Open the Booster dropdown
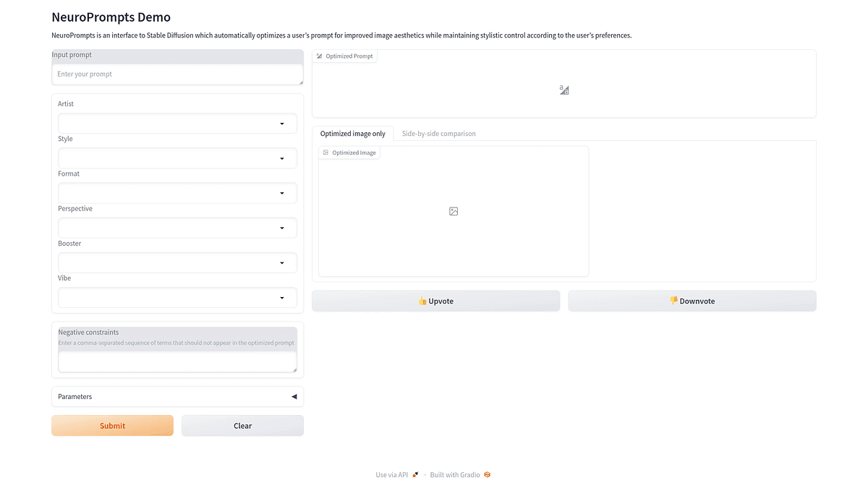 pyautogui.click(x=177, y=262)
